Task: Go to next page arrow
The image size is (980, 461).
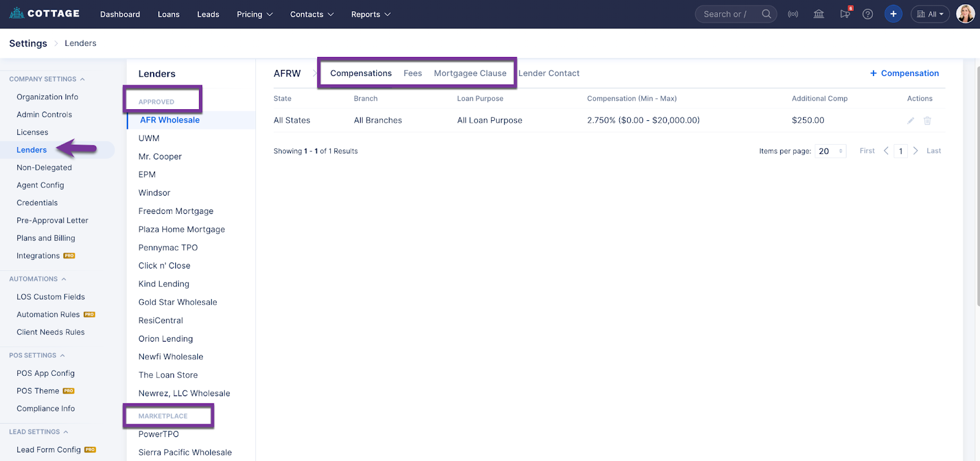Action: [x=916, y=151]
